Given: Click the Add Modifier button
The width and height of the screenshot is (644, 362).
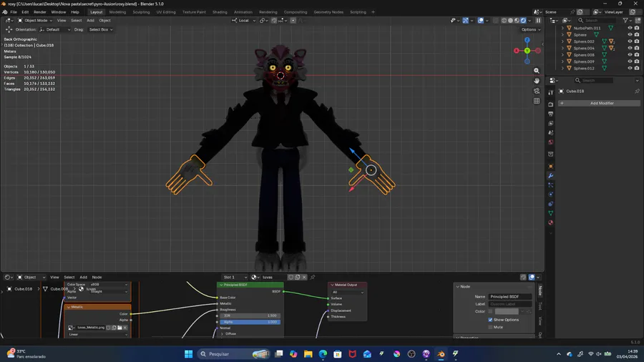Looking at the screenshot, I should click(600, 103).
